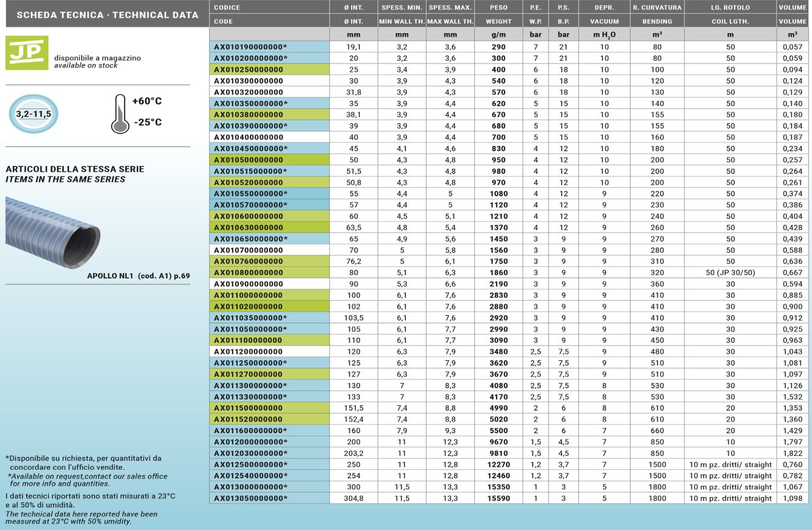Click the coil length cell "50 (JP 30/50)"

point(730,273)
